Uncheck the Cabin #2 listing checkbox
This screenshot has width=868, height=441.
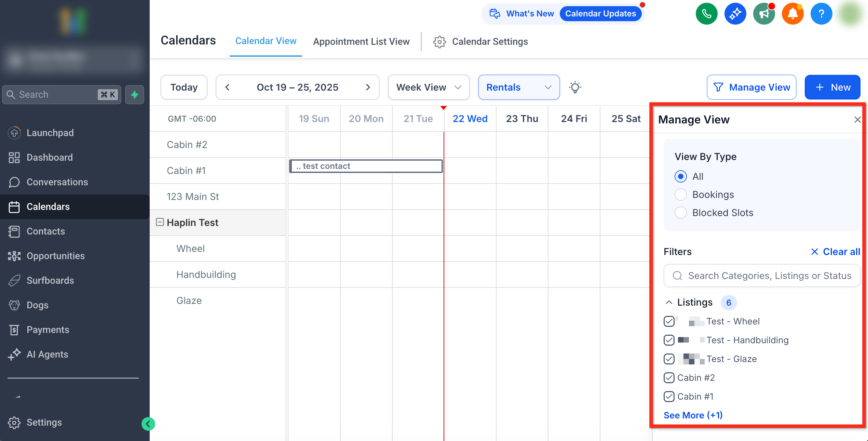pyautogui.click(x=669, y=378)
